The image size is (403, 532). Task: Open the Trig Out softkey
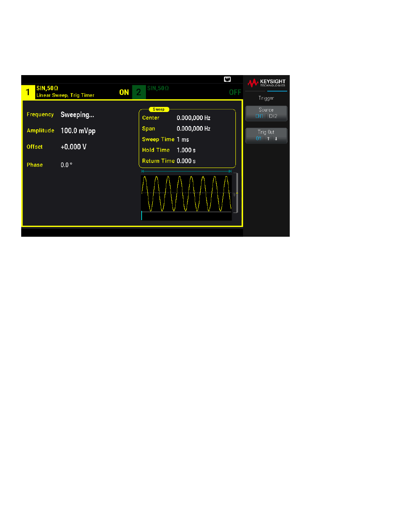tap(266, 136)
